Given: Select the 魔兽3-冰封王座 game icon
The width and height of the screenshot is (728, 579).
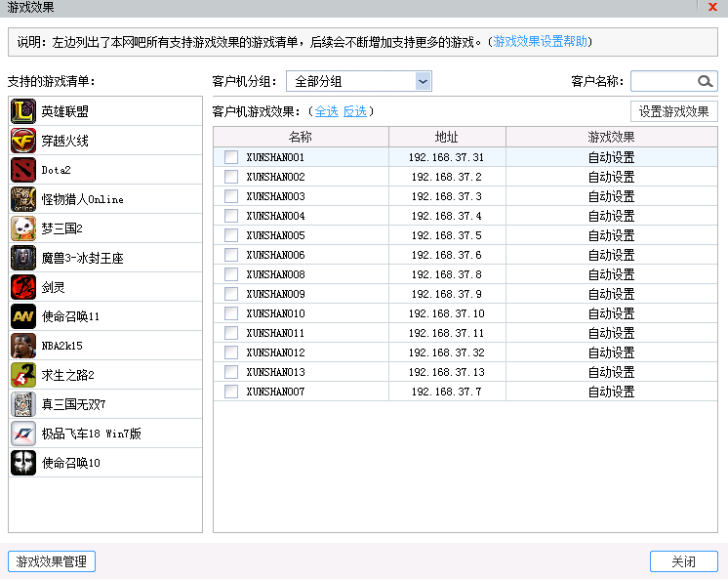Looking at the screenshot, I should coord(23,258).
